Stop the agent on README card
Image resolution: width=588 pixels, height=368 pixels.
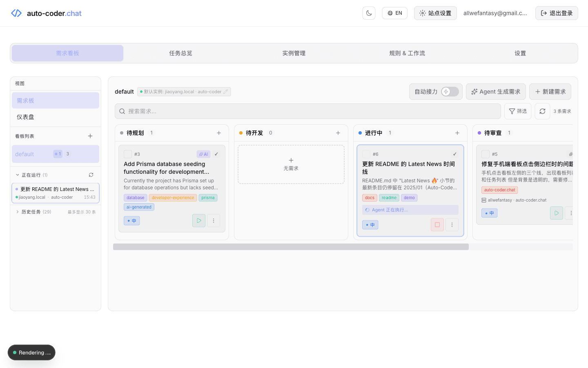437,224
